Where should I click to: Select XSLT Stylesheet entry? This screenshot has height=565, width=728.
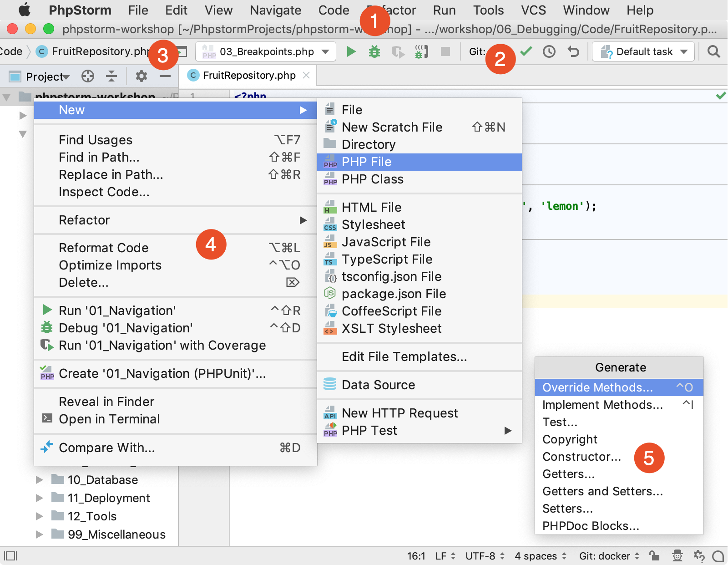pyautogui.click(x=420, y=329)
